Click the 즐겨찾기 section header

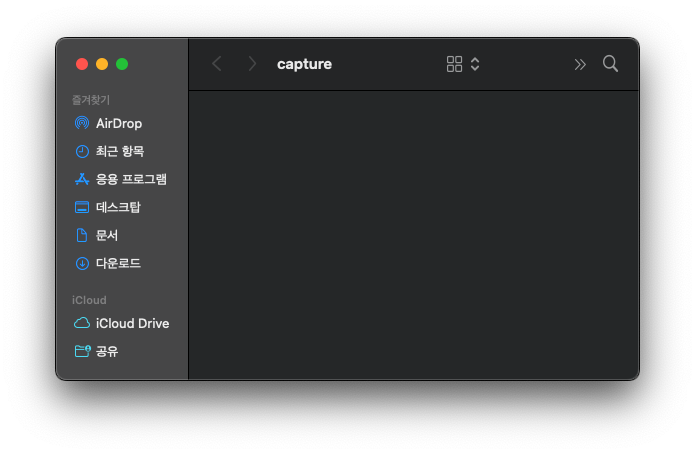91,100
